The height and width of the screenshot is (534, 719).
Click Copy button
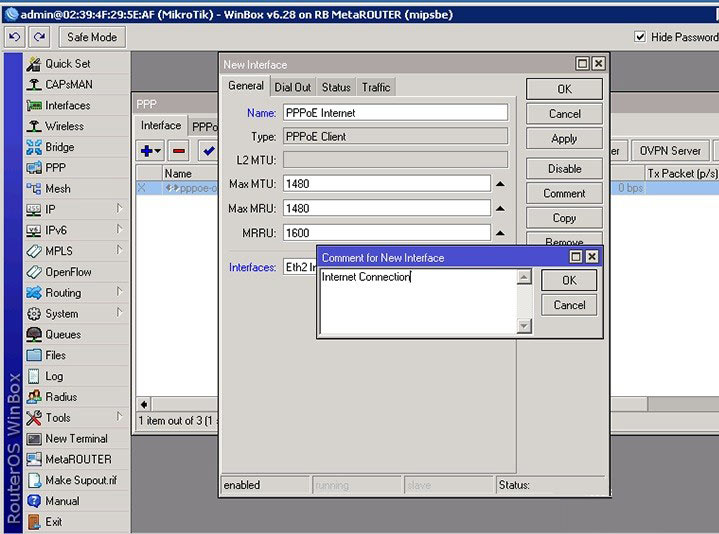[564, 218]
